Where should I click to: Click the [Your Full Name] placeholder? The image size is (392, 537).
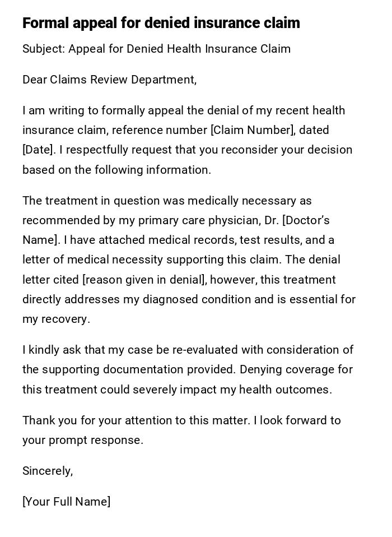pyautogui.click(x=66, y=502)
